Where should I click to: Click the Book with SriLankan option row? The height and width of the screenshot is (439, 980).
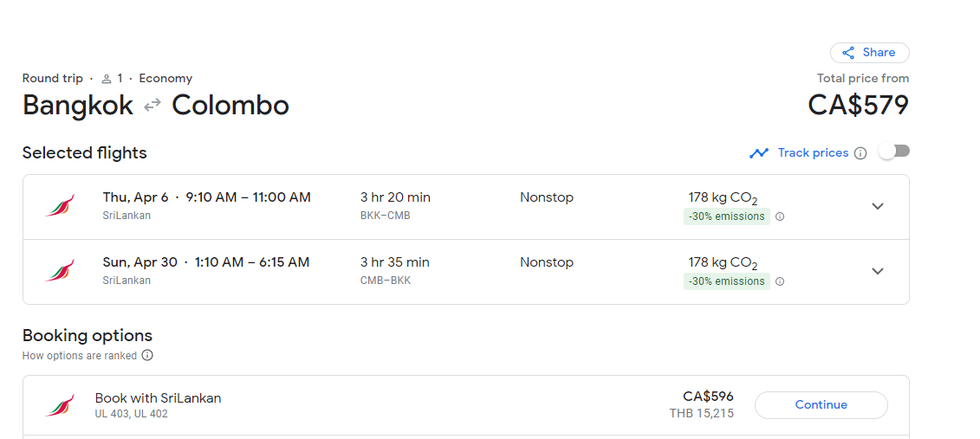(347, 405)
